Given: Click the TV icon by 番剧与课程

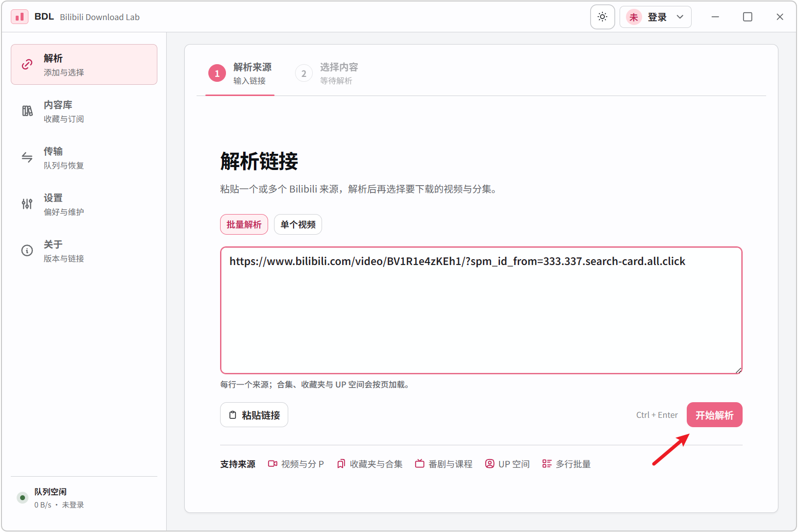Looking at the screenshot, I should click(x=420, y=463).
